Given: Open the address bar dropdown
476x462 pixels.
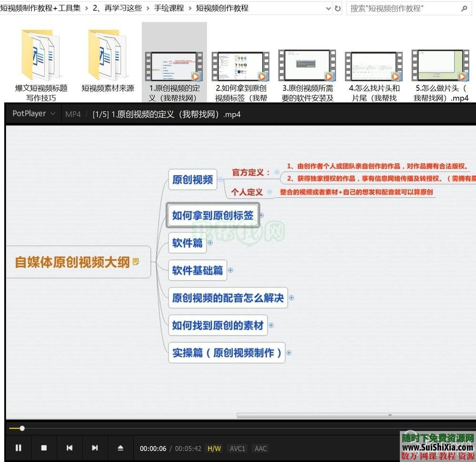Looking at the screenshot, I should click(x=328, y=8).
